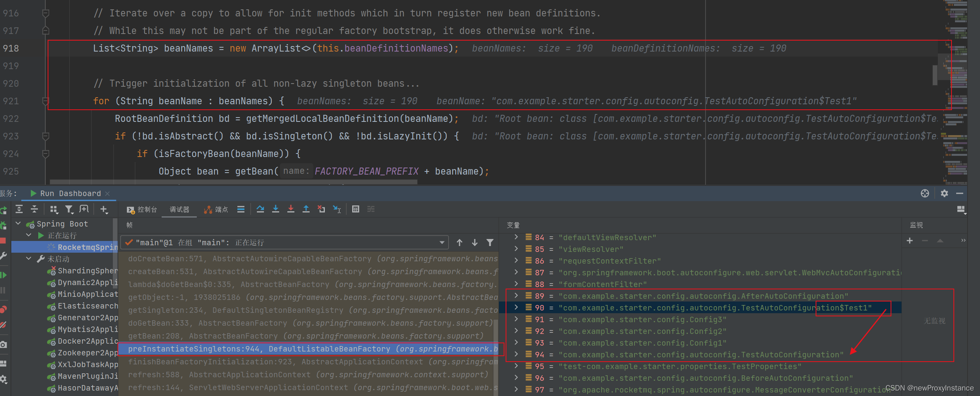
Task: Collapse all services in the tree
Action: pos(34,209)
